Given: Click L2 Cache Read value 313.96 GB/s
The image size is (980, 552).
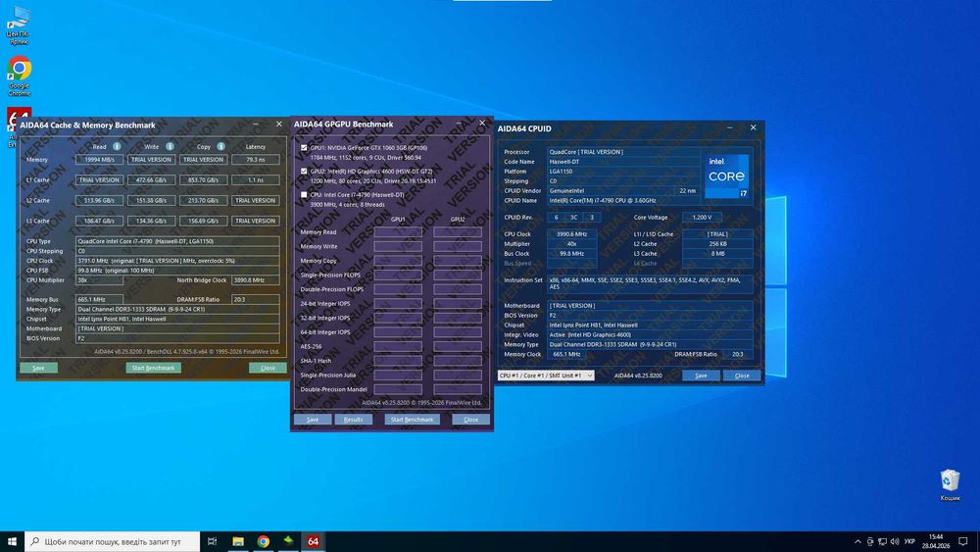Looking at the screenshot, I should click(x=99, y=201).
